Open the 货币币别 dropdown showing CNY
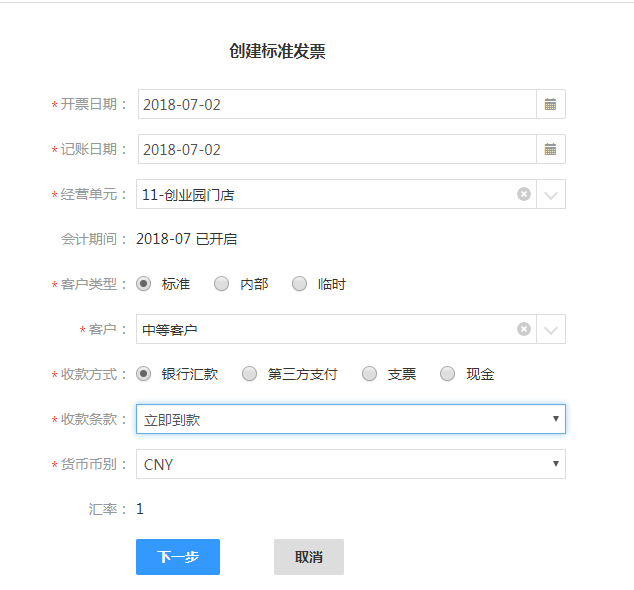 [351, 464]
